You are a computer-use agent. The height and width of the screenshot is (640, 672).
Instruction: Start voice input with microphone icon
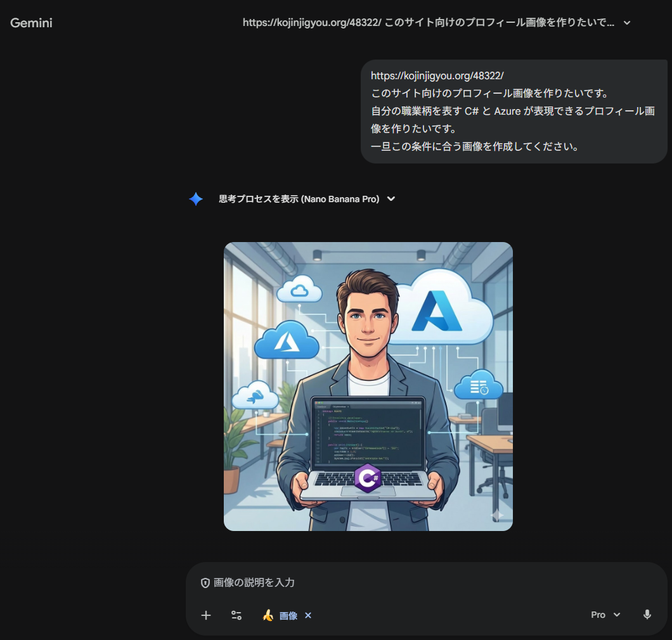pyautogui.click(x=647, y=615)
